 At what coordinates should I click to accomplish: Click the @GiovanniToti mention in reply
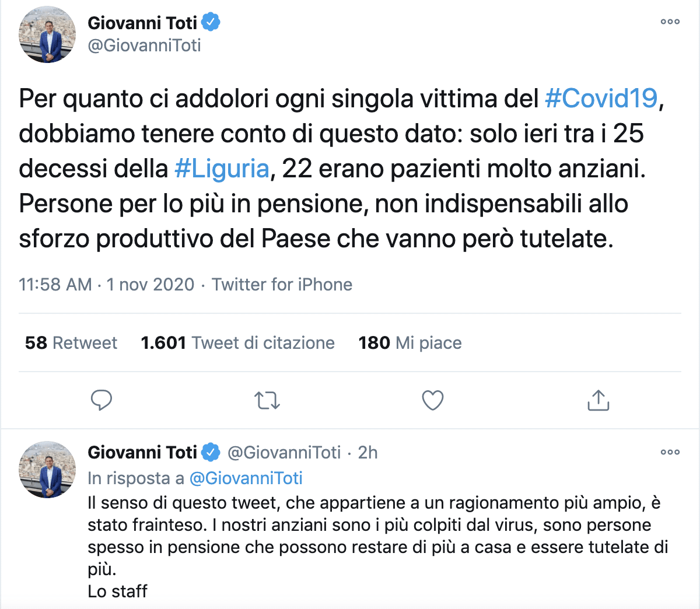(246, 478)
